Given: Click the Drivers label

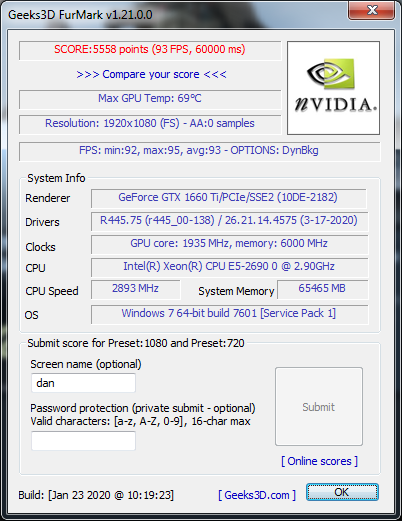Looking at the screenshot, I should click(x=42, y=223).
